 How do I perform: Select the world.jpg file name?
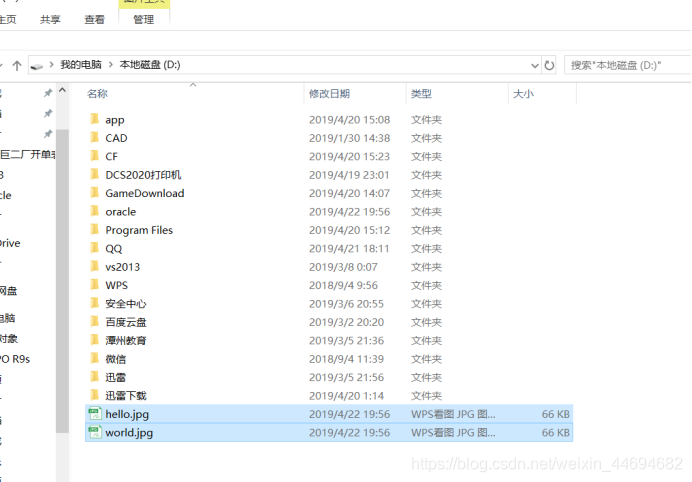(x=129, y=433)
